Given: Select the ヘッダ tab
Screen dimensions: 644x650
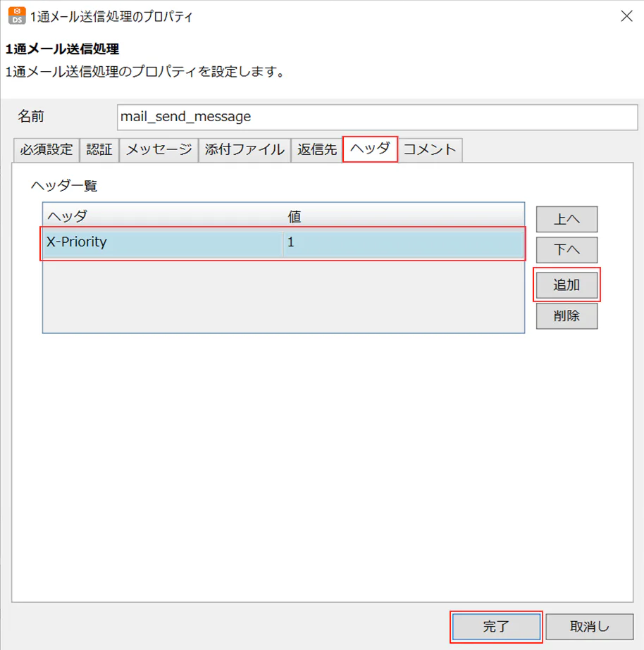Looking at the screenshot, I should (370, 149).
